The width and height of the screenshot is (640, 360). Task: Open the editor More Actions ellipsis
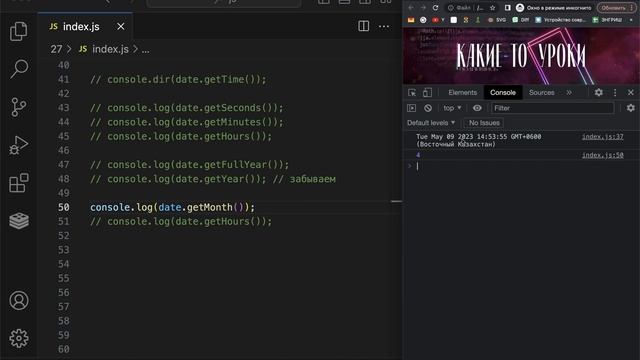pos(384,27)
